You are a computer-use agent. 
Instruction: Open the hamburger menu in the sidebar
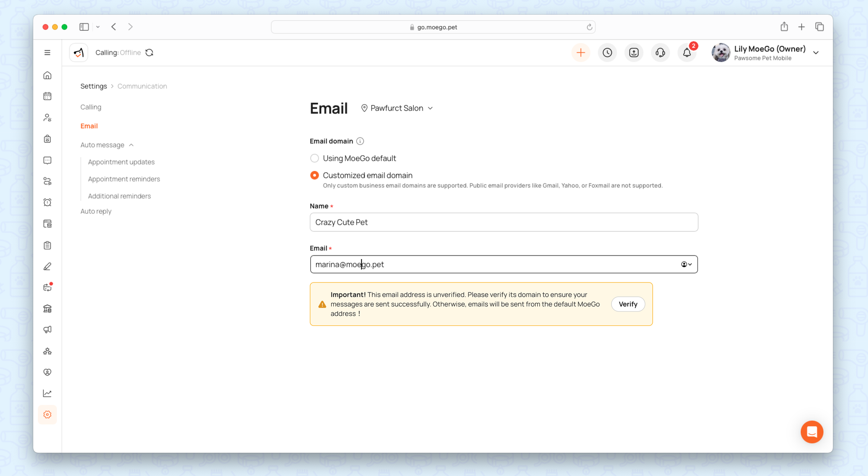tap(47, 53)
